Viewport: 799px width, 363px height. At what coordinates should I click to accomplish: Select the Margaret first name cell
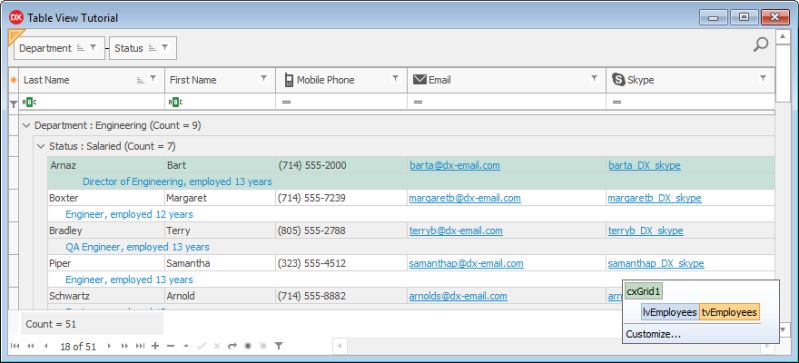point(220,198)
